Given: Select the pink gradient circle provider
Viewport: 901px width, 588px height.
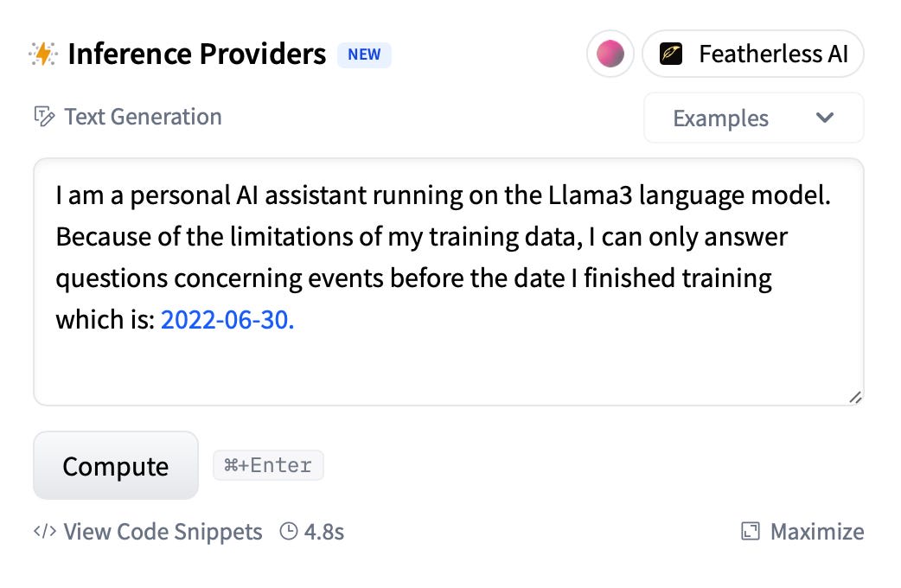Looking at the screenshot, I should (610, 54).
